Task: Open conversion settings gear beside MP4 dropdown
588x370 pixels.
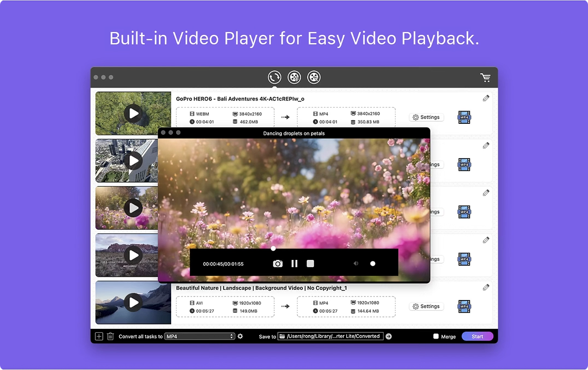Action: point(240,336)
